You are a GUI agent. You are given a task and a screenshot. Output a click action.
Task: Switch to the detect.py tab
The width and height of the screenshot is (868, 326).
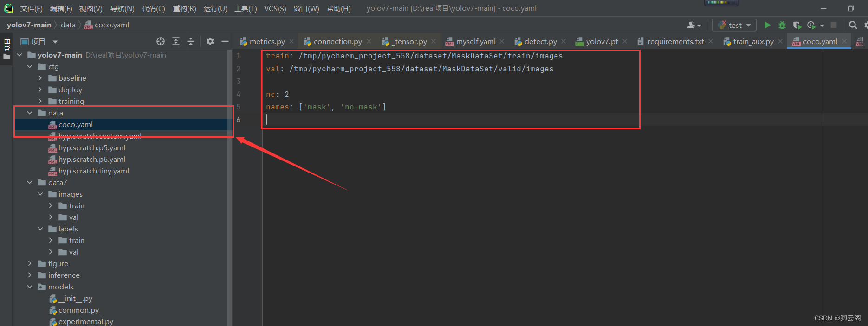click(x=540, y=42)
